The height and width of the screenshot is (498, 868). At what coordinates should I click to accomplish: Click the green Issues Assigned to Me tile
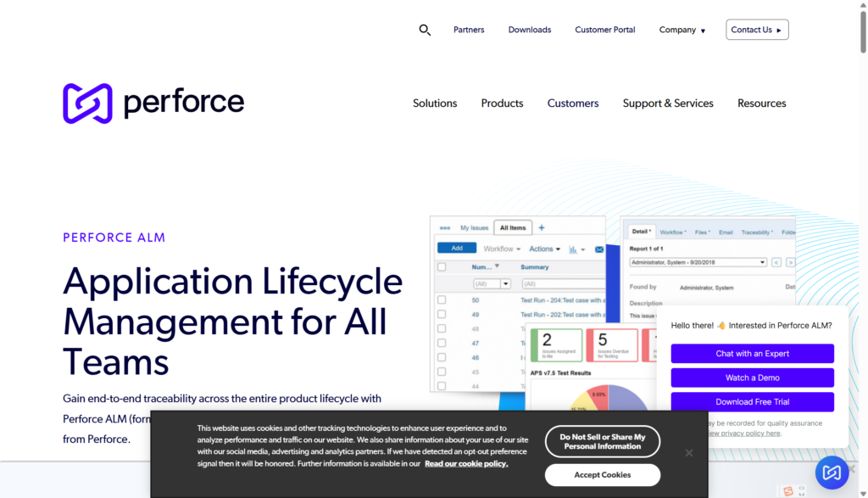(x=556, y=344)
